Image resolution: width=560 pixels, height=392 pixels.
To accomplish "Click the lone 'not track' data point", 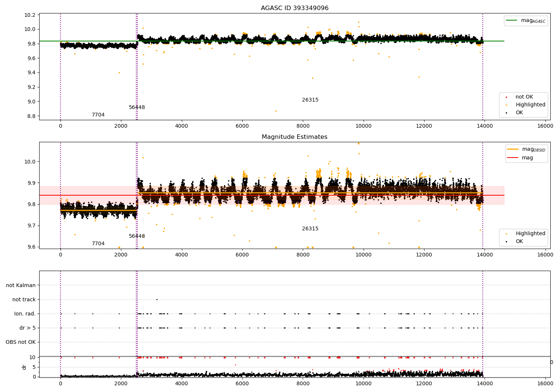I will click(x=157, y=299).
